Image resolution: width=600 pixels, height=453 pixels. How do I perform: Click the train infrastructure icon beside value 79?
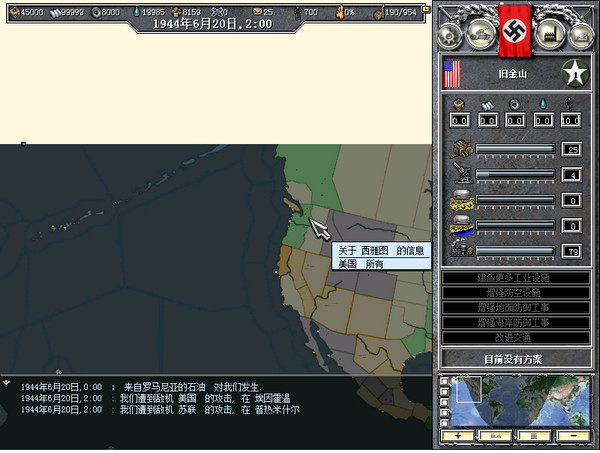point(462,249)
